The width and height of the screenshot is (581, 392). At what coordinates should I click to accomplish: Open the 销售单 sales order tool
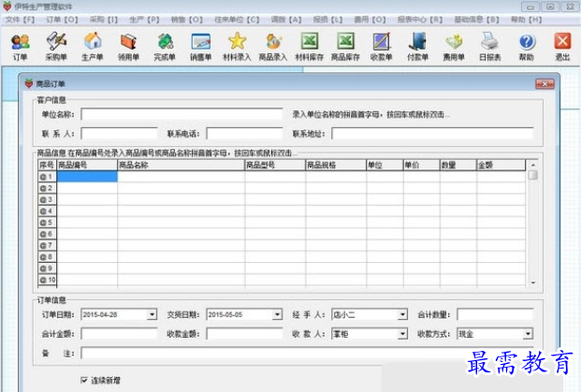pos(201,47)
